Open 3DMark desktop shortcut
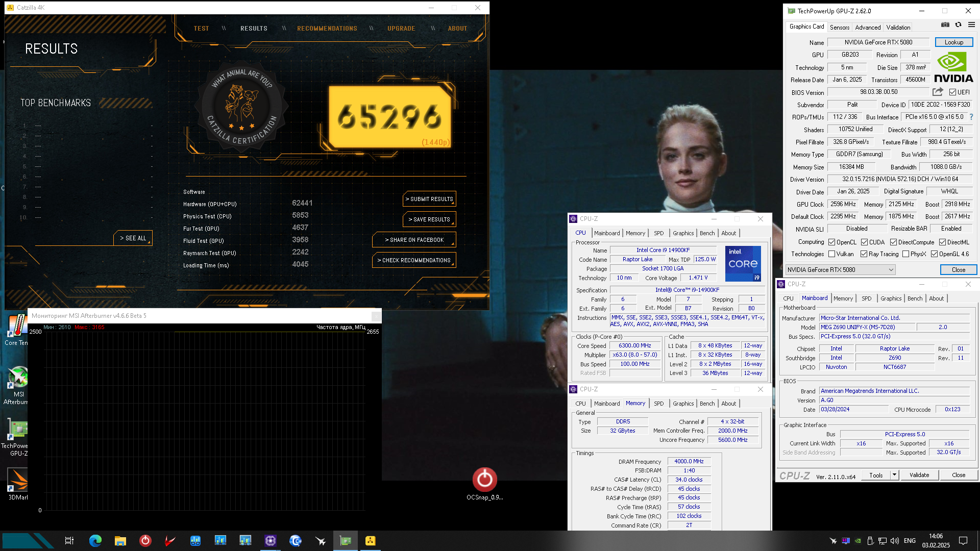The image size is (980, 551). click(x=18, y=484)
